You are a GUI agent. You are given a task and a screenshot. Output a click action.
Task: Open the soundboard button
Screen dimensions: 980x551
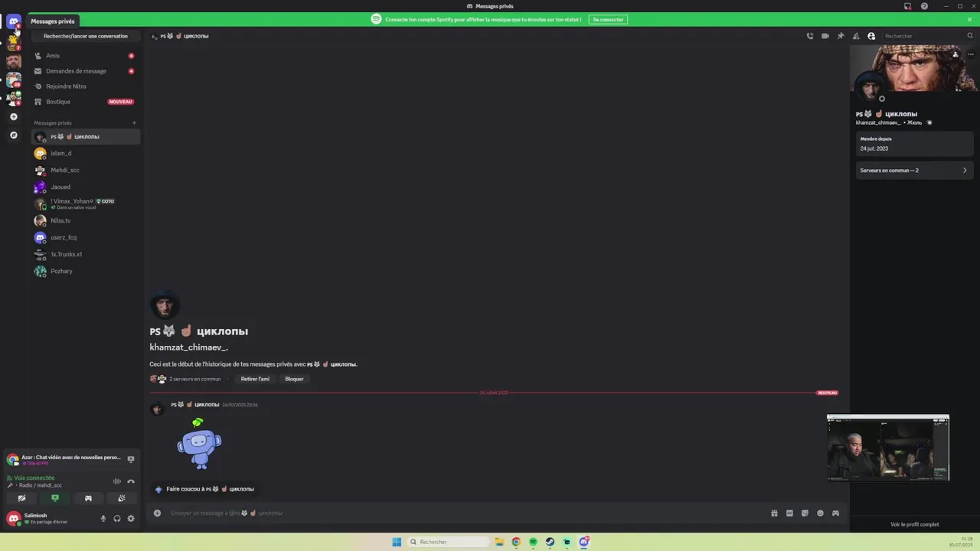click(121, 498)
